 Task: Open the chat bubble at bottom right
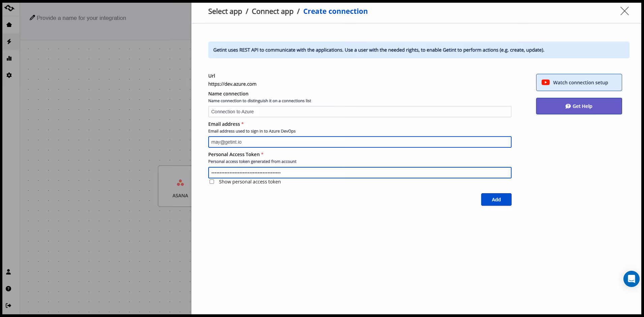[x=631, y=279]
